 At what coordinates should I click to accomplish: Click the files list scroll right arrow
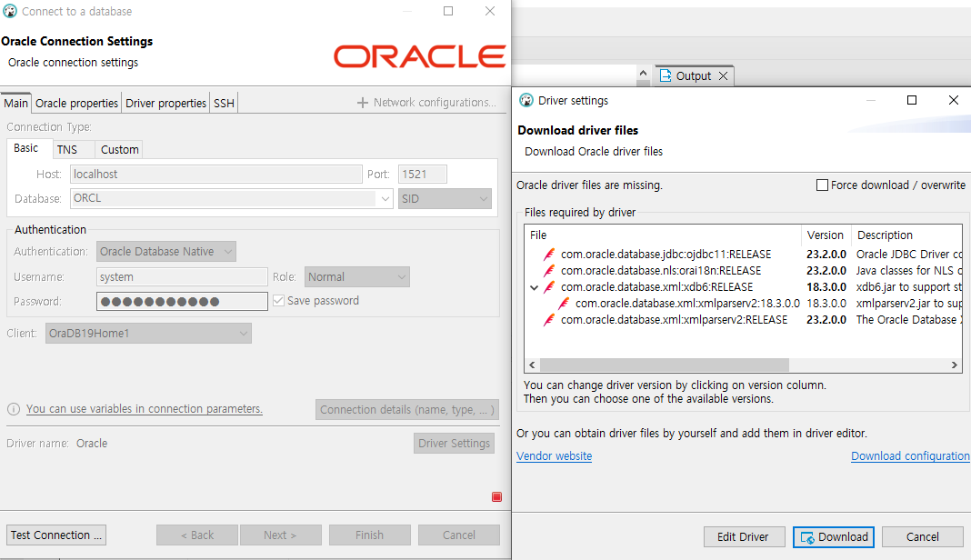click(x=955, y=365)
